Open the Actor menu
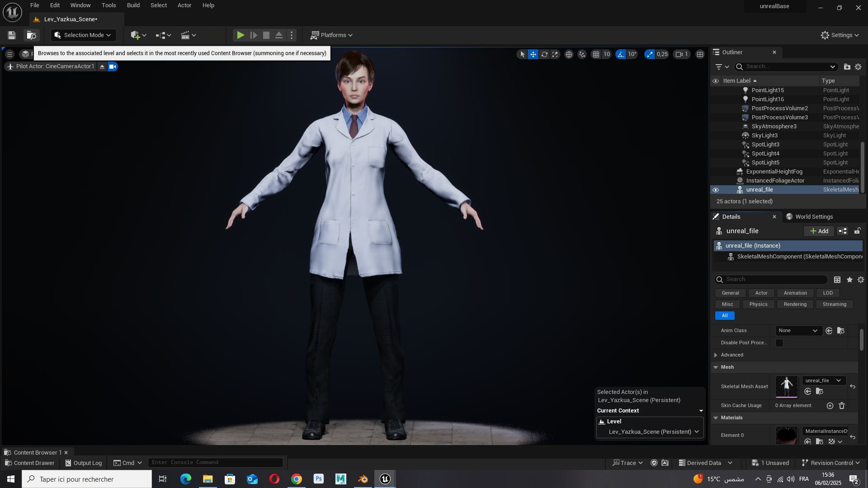 point(184,5)
